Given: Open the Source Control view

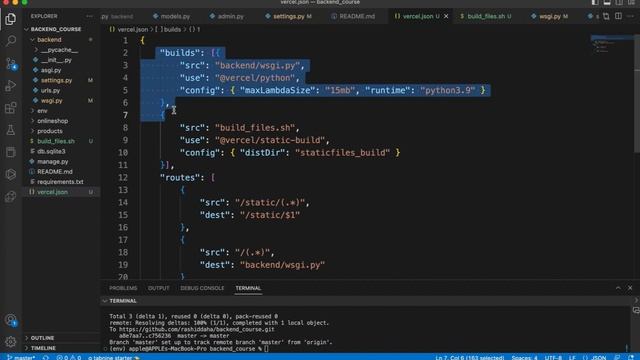Looking at the screenshot, I should click(x=11, y=63).
